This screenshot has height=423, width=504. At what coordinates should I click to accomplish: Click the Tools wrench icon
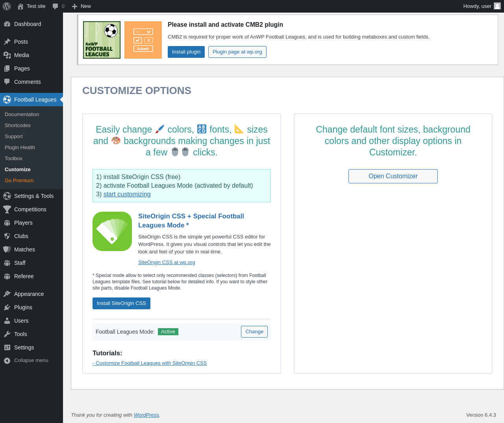pyautogui.click(x=7, y=334)
